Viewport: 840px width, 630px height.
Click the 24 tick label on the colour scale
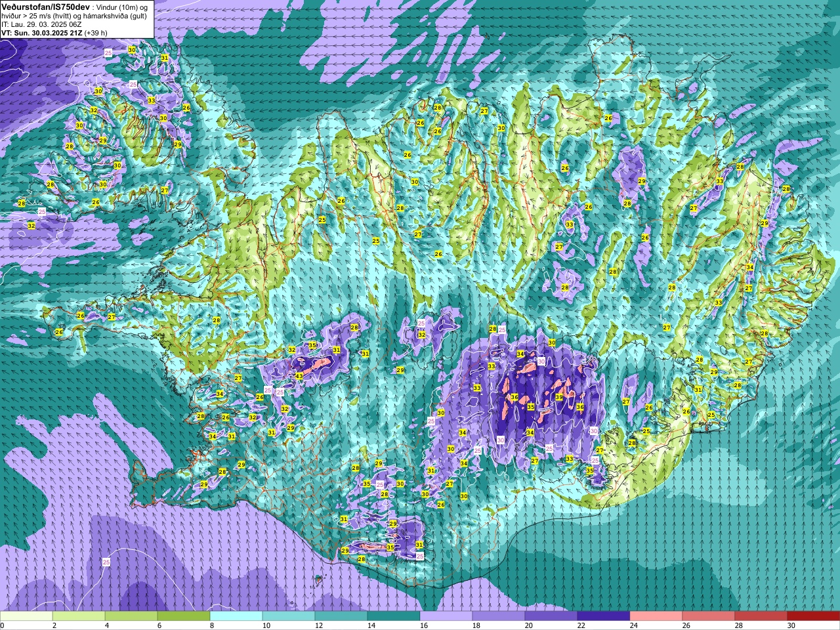click(633, 625)
